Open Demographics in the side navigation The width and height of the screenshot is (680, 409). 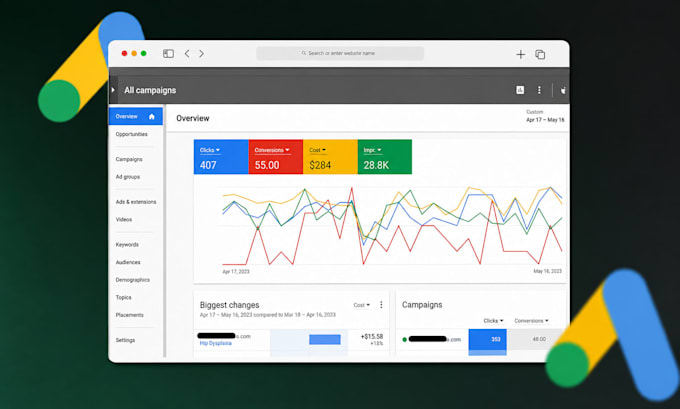click(x=133, y=280)
